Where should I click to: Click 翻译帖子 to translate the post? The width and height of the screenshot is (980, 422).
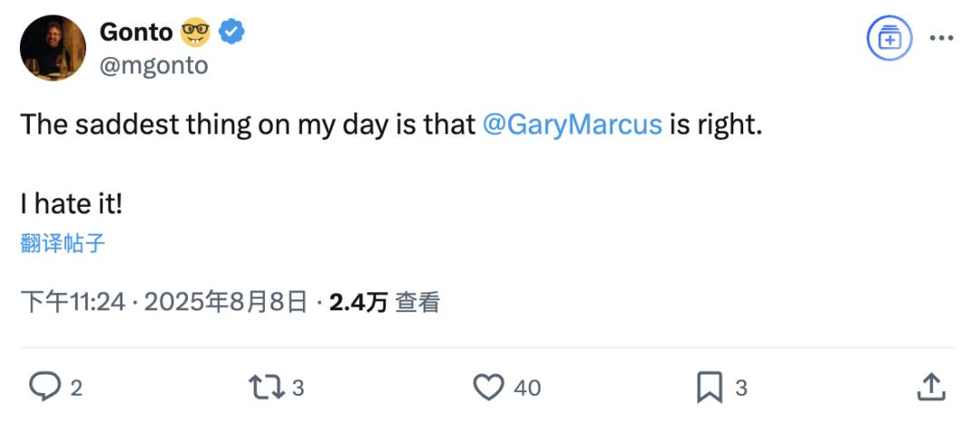pos(63,243)
